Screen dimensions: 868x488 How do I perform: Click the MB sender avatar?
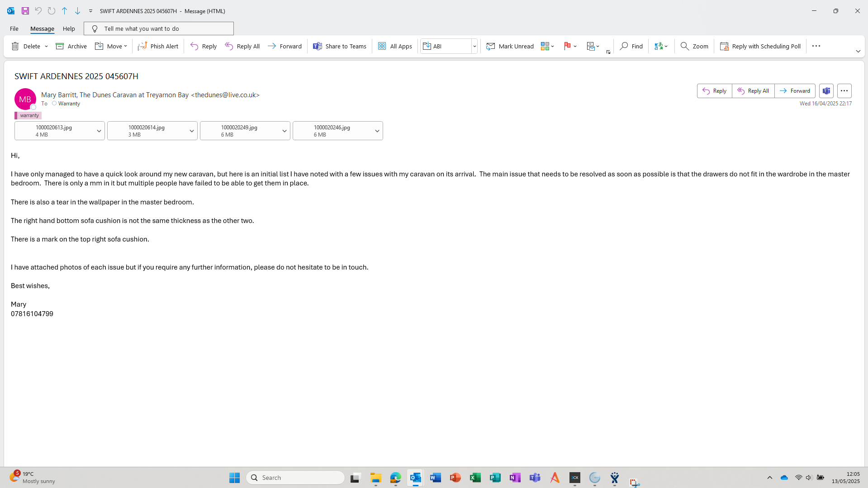coord(25,99)
